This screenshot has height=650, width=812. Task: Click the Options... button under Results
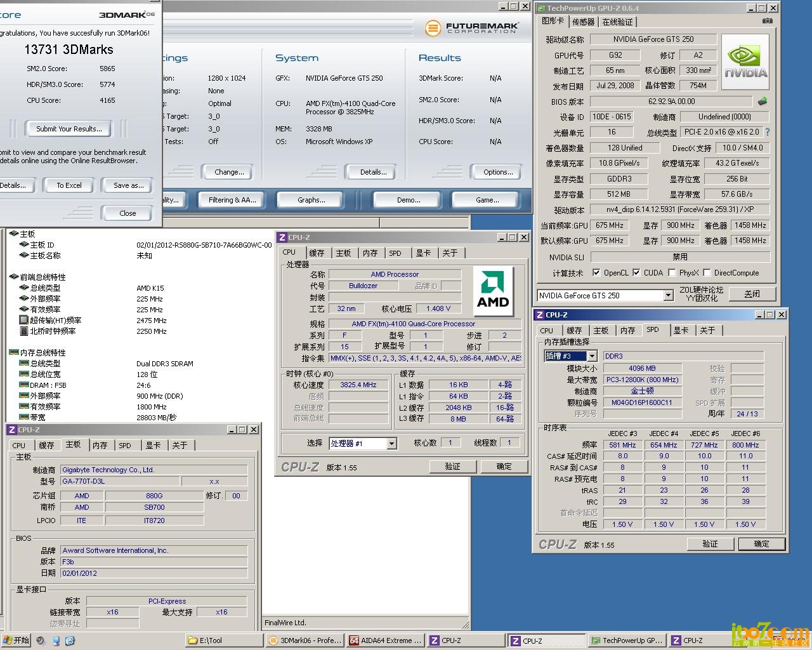coord(498,172)
